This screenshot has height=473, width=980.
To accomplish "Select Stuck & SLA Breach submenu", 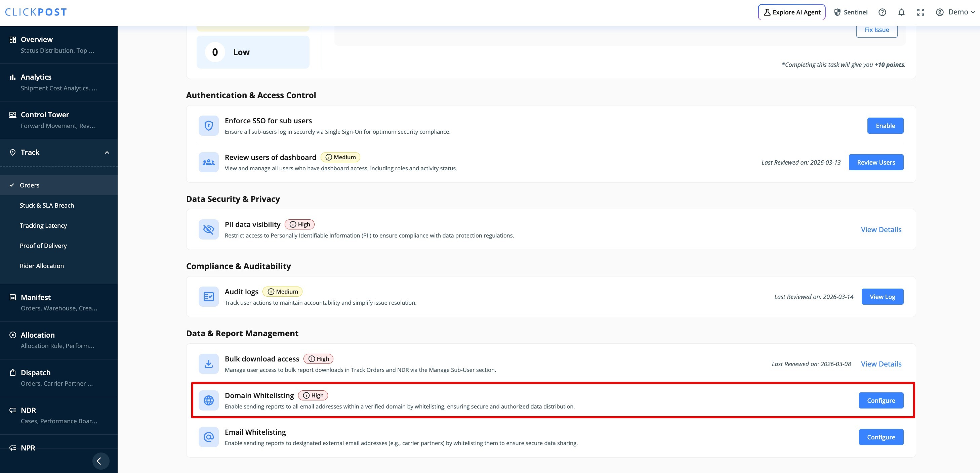I will 47,205.
